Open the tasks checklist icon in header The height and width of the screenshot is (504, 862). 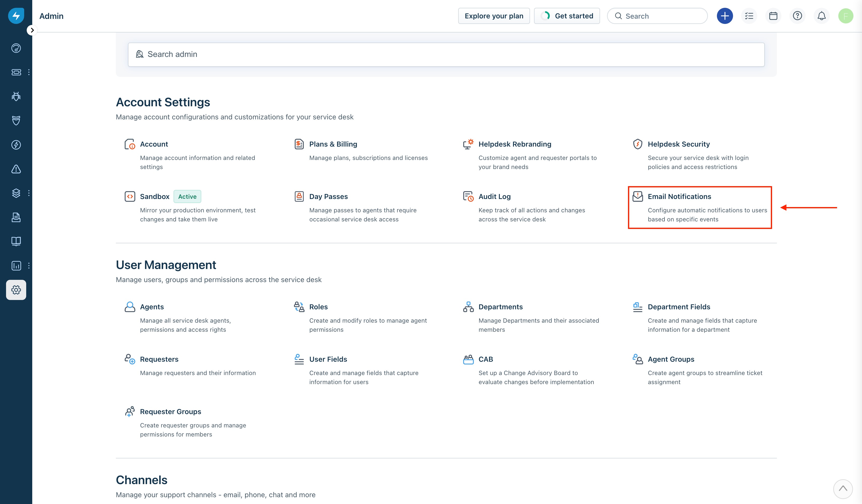[749, 16]
